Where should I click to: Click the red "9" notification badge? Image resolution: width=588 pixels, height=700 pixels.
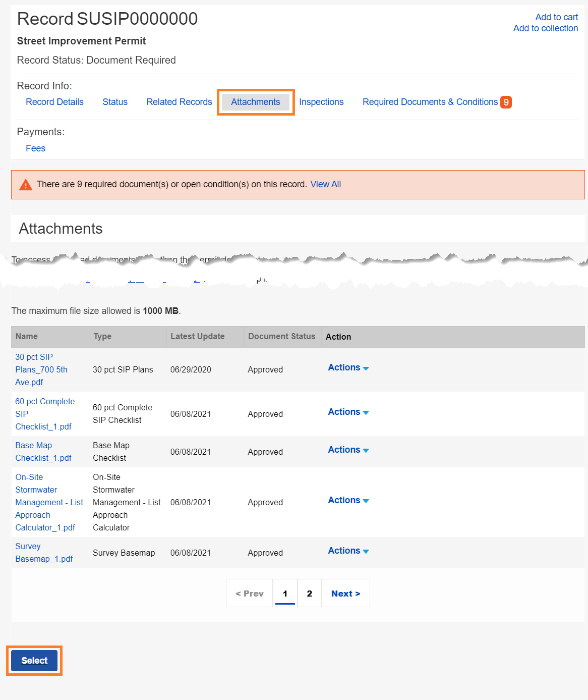click(506, 102)
